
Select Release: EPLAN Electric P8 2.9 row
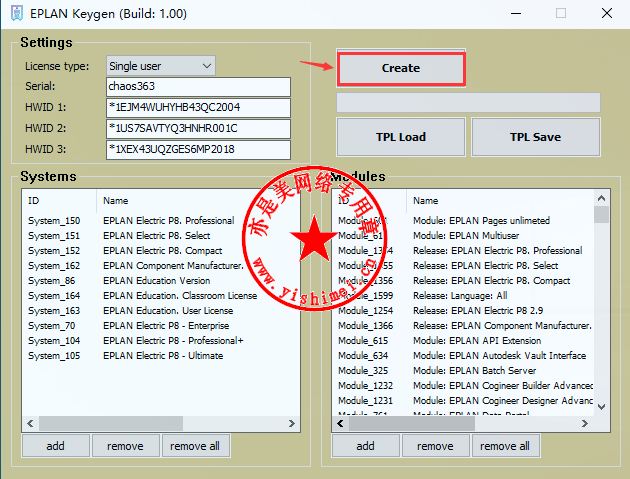pos(463,311)
